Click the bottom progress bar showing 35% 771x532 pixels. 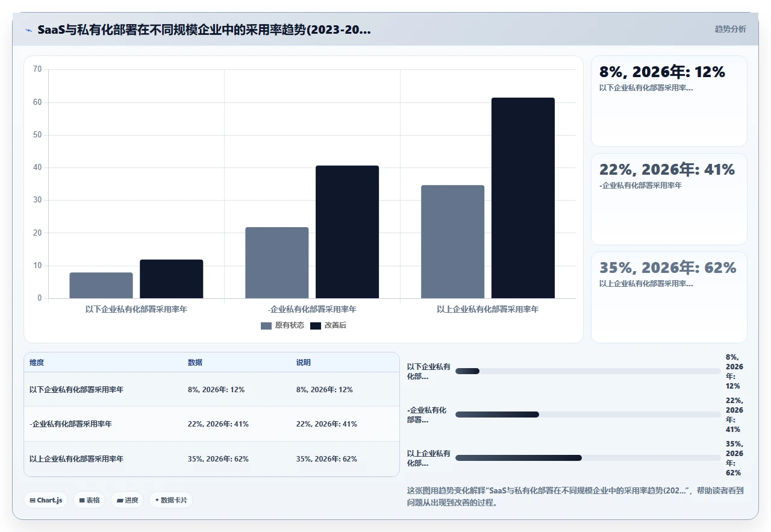pos(588,458)
